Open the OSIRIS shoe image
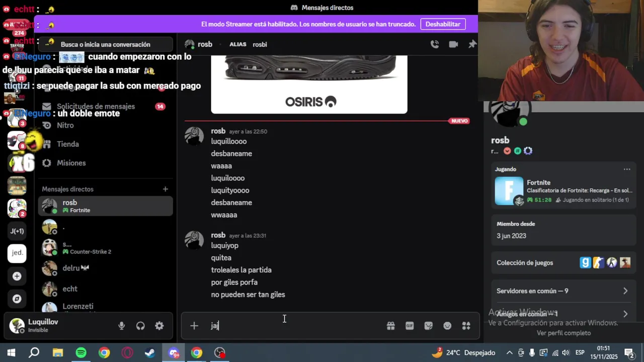The image size is (644, 362). (x=309, y=84)
